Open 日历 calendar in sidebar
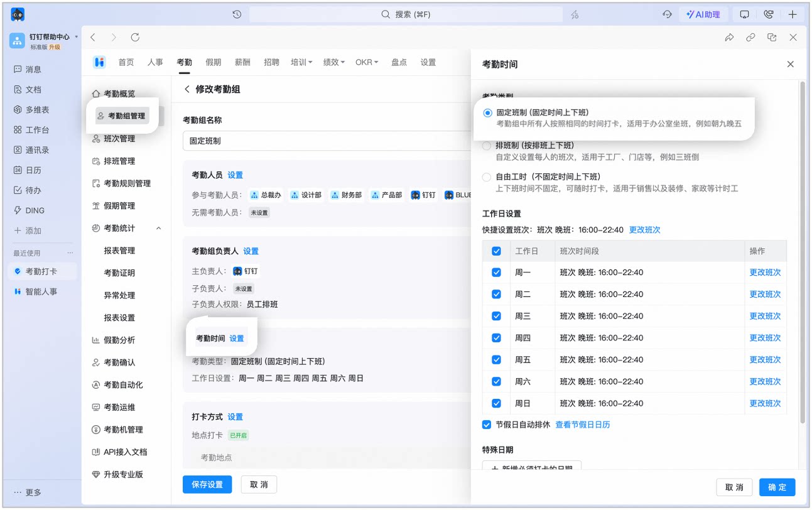 28,170
